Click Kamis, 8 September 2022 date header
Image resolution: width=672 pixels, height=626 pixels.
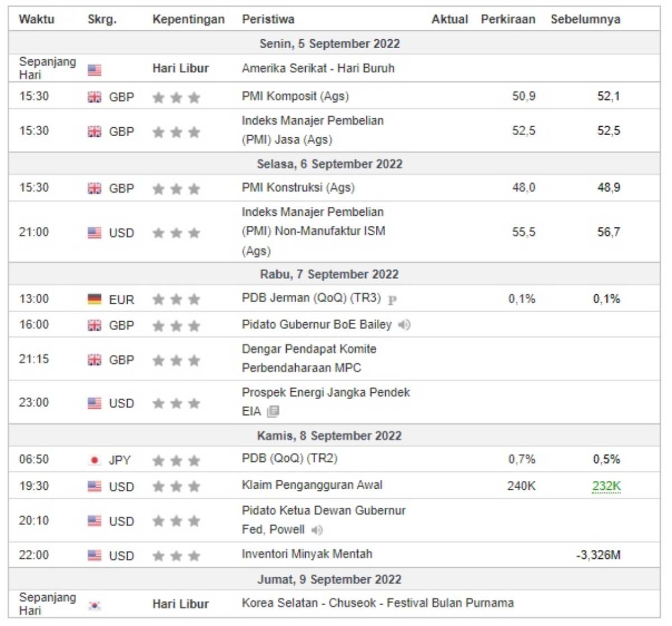[329, 436]
